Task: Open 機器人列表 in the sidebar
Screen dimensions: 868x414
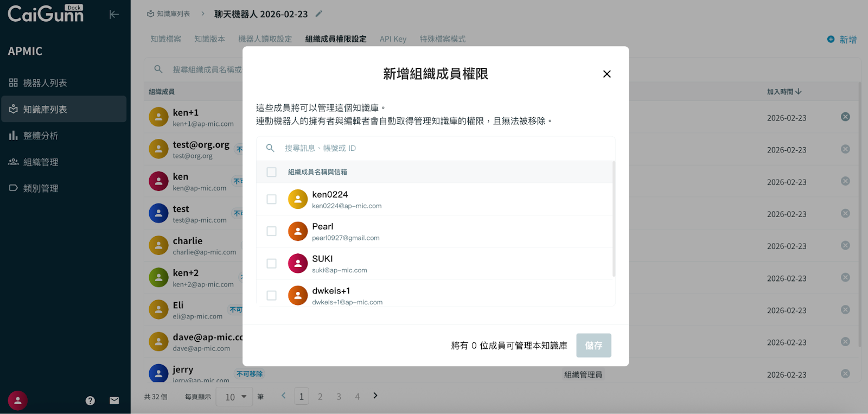Action: point(45,83)
